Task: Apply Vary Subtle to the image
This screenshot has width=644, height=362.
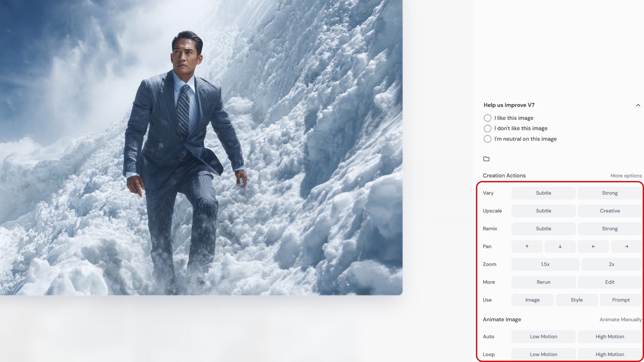Action: 543,193
